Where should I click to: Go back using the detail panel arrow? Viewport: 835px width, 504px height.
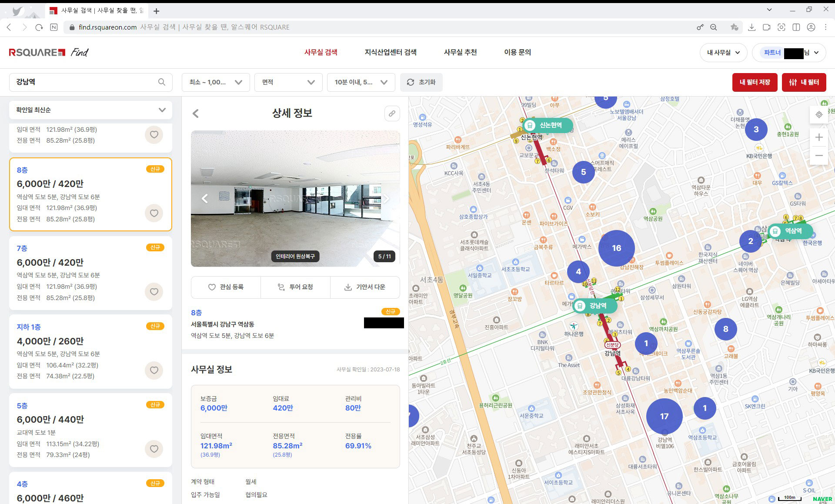(196, 113)
